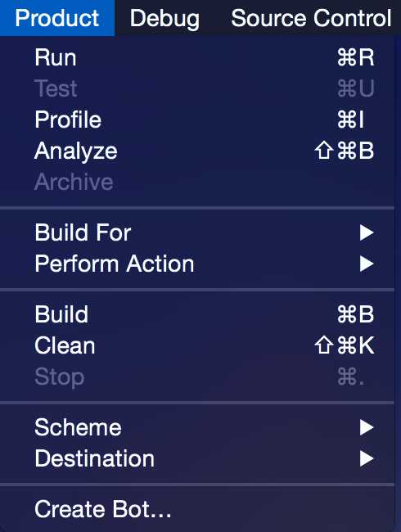This screenshot has width=401, height=532.
Task: Select the Profile menu item
Action: pyautogui.click(x=197, y=119)
